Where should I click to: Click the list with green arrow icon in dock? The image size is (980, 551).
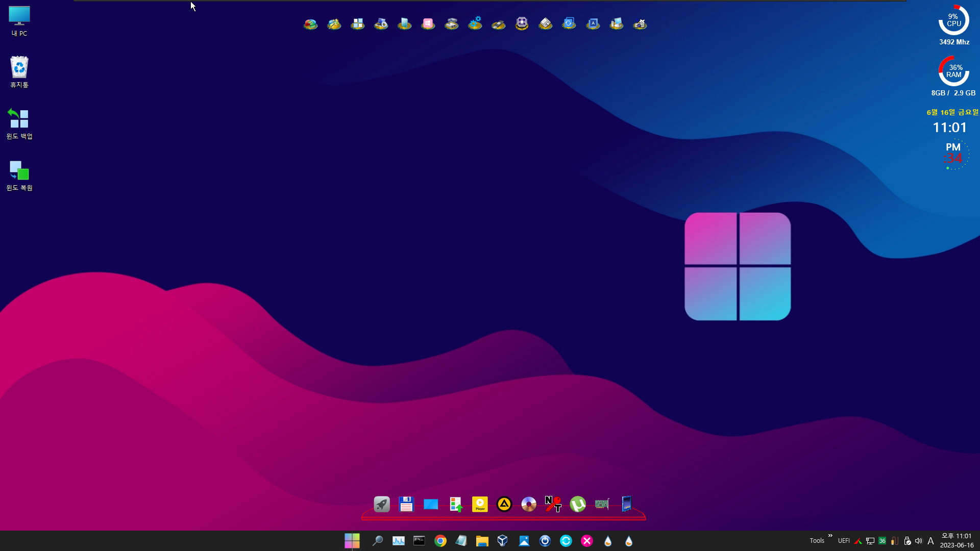[x=455, y=505]
